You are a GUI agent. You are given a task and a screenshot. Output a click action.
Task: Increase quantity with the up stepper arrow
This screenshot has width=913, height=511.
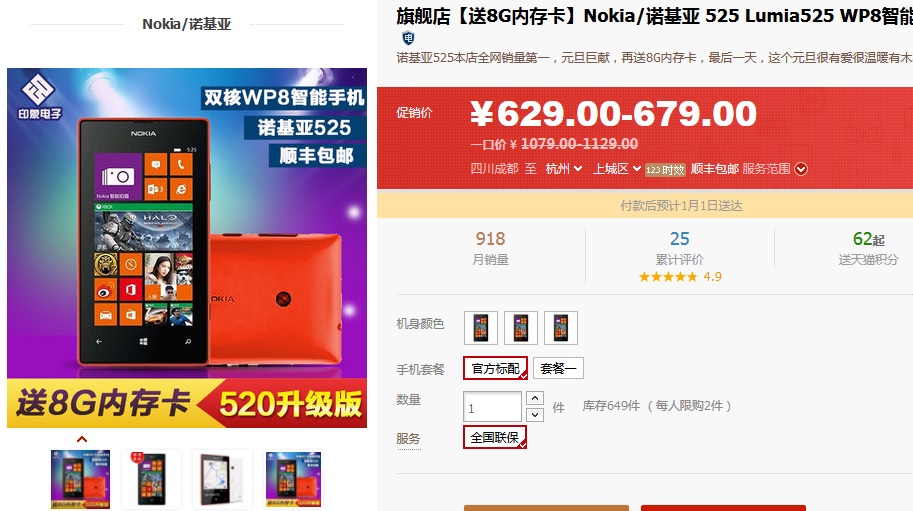click(x=535, y=398)
